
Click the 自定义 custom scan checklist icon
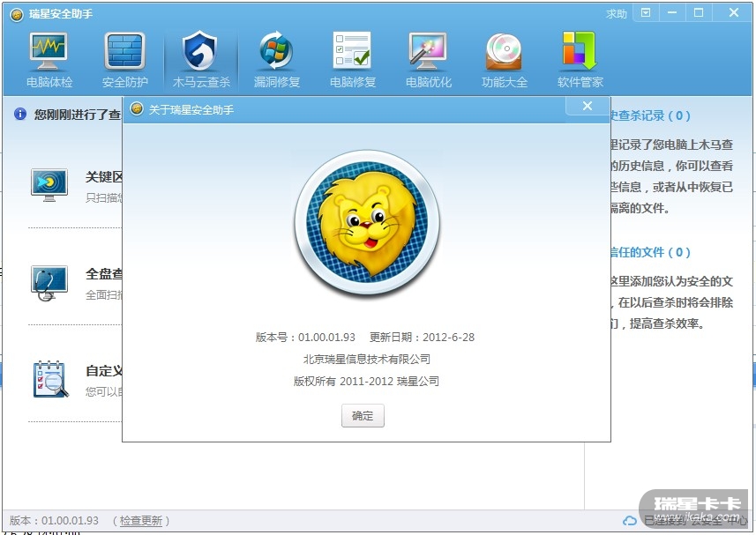click(x=50, y=380)
